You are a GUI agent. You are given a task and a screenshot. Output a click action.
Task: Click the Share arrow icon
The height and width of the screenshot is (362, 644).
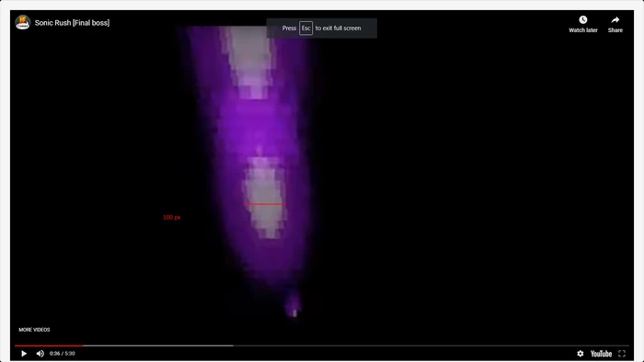point(615,20)
